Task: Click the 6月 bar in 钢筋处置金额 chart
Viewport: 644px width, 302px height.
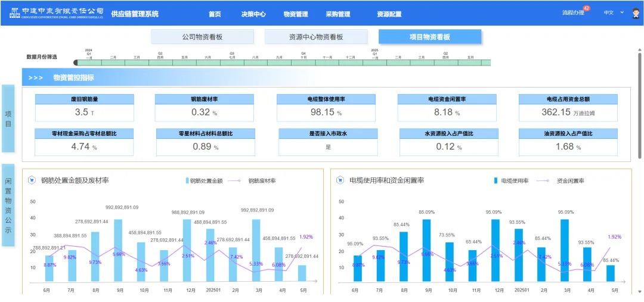Action: [49, 269]
